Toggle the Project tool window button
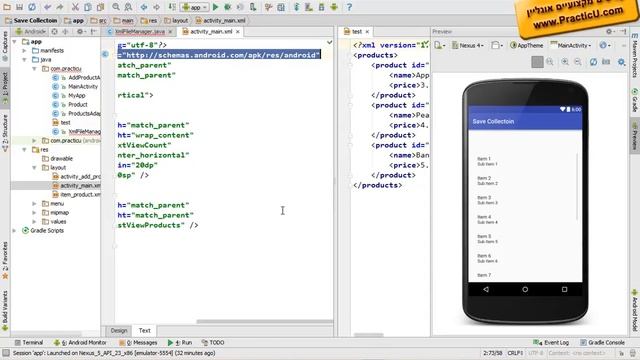The width and height of the screenshot is (640, 360). pyautogui.click(x=5, y=87)
